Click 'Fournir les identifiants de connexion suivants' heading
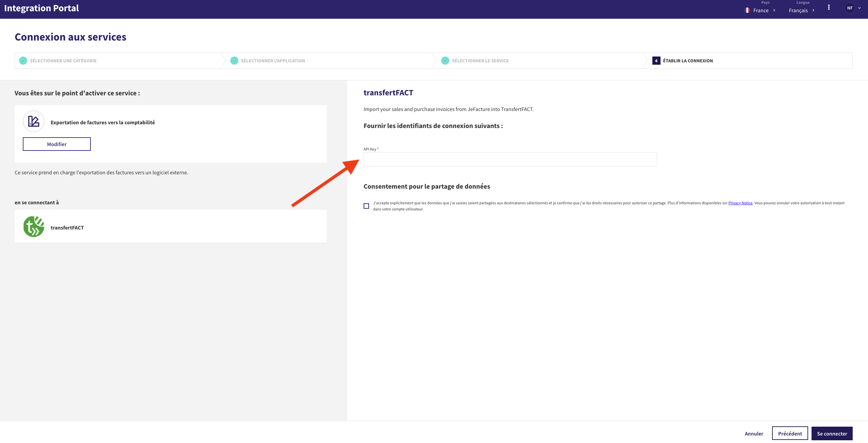The width and height of the screenshot is (868, 443). 433,126
